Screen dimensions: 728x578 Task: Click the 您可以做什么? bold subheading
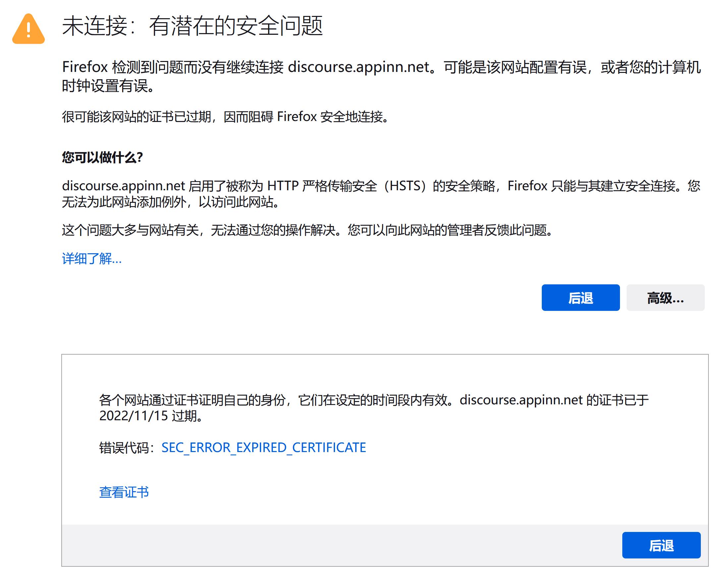click(x=102, y=157)
